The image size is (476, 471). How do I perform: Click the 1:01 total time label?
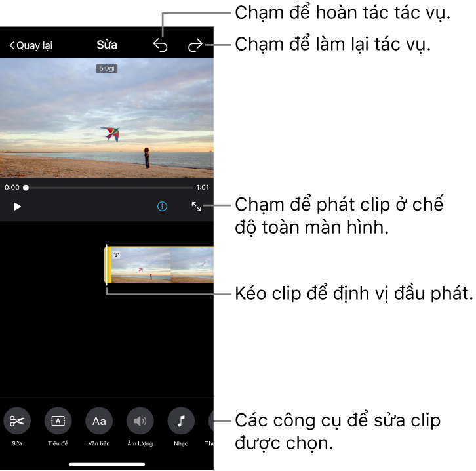tap(203, 188)
